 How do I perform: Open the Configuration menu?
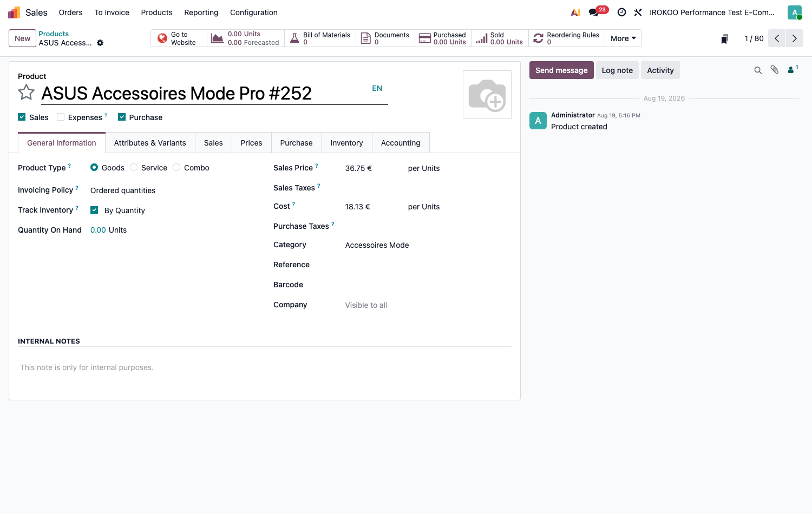tap(253, 12)
